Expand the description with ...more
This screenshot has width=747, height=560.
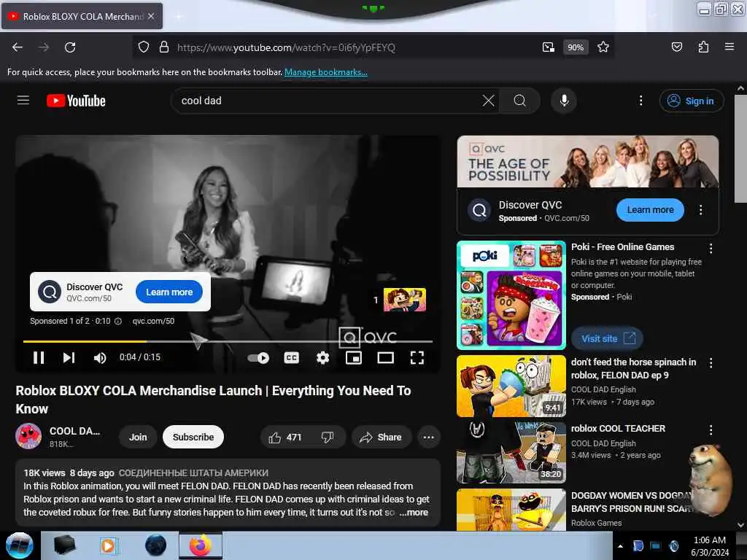tap(414, 513)
